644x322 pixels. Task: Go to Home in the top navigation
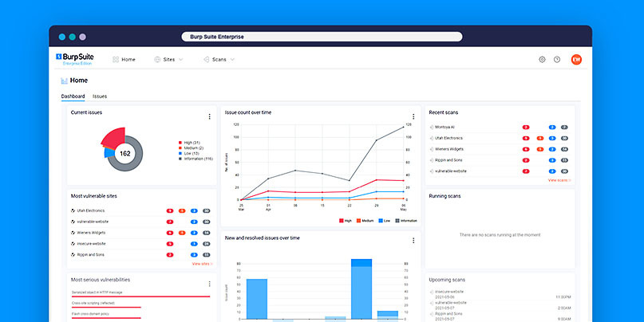tap(128, 60)
